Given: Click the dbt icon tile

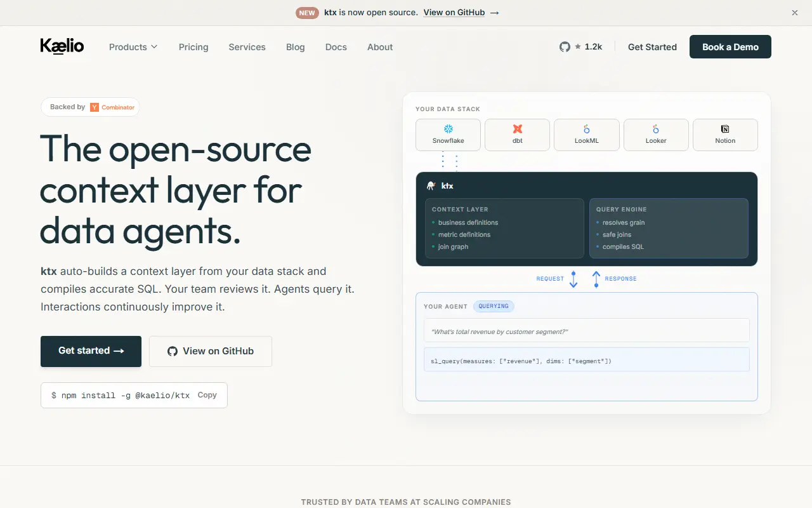Looking at the screenshot, I should pos(517,135).
